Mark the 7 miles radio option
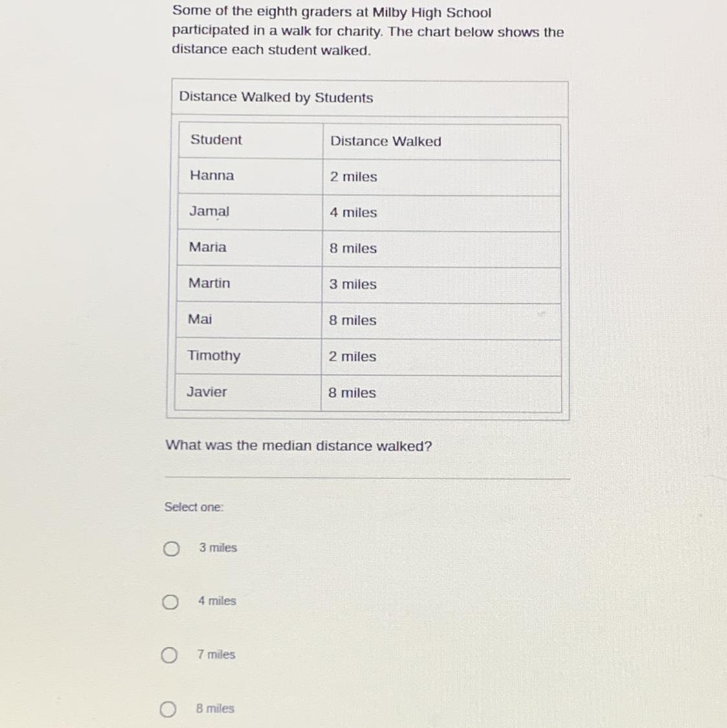The width and height of the screenshot is (727, 728). click(x=169, y=655)
